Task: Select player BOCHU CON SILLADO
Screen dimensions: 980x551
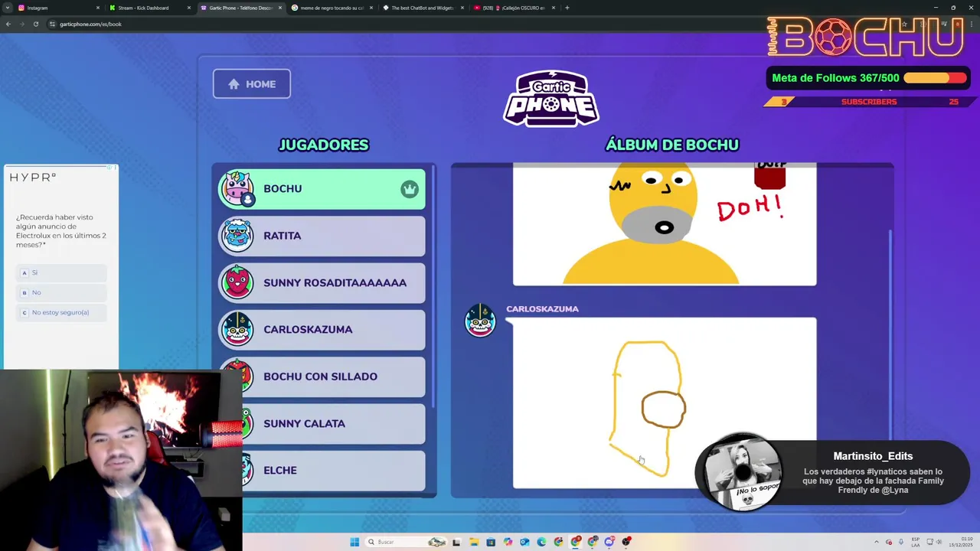Action: [x=322, y=377]
